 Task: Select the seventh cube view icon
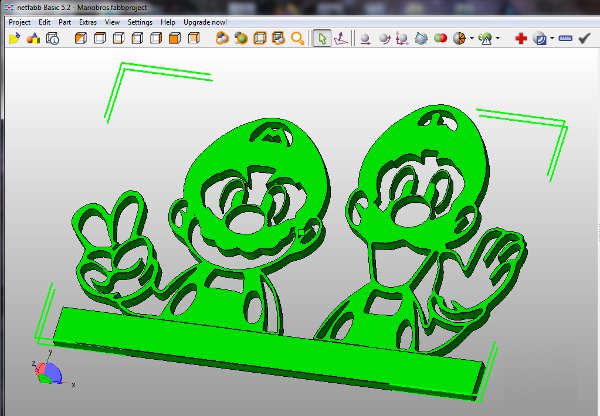point(194,38)
